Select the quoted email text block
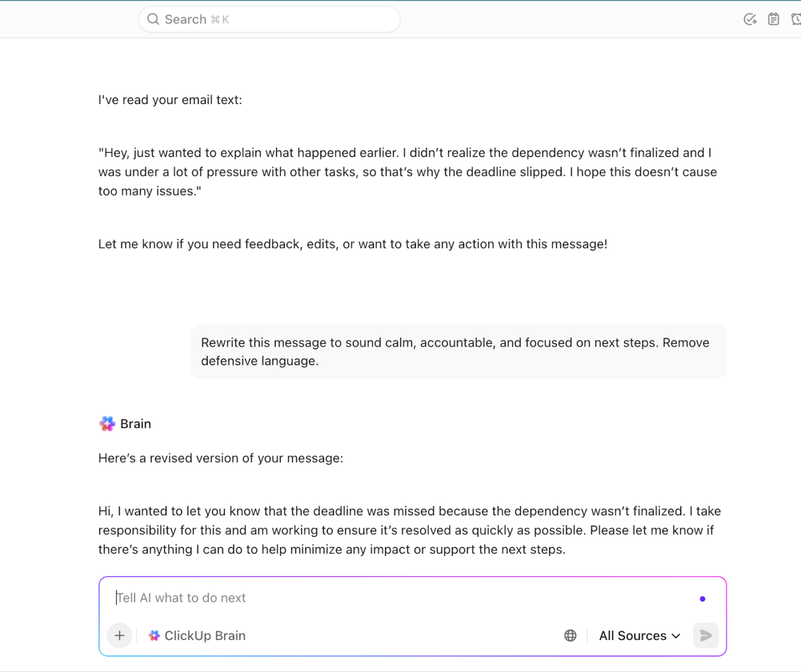 (407, 172)
